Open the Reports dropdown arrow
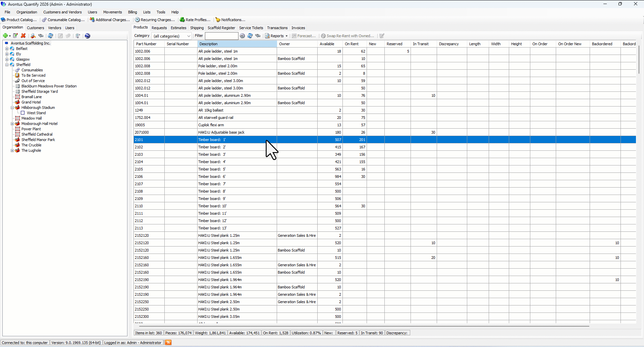 pos(286,36)
